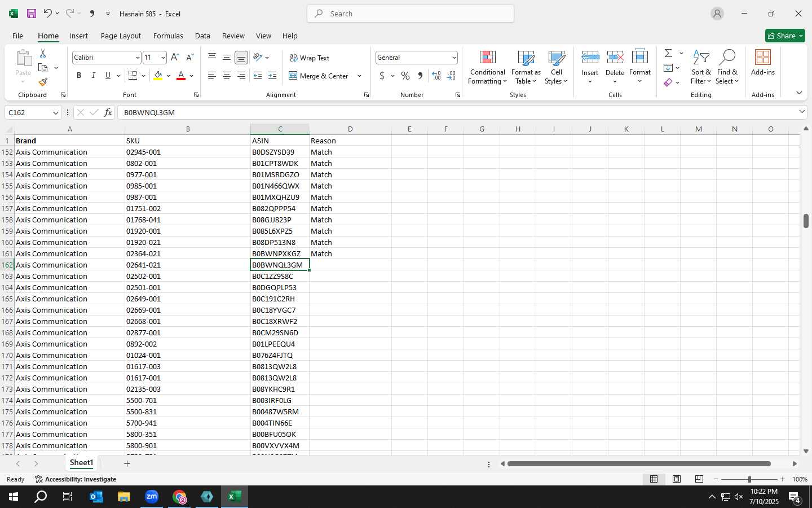812x508 pixels.
Task: Switch to Page Layout view in status bar
Action: pyautogui.click(x=676, y=479)
